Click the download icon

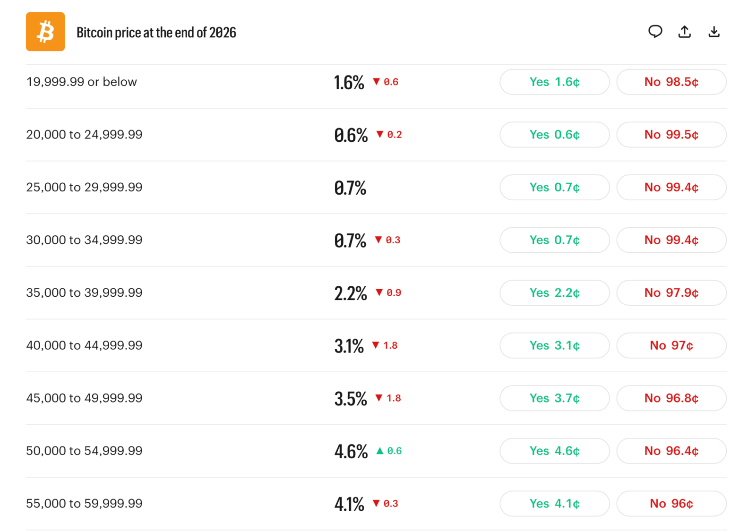[x=714, y=32]
